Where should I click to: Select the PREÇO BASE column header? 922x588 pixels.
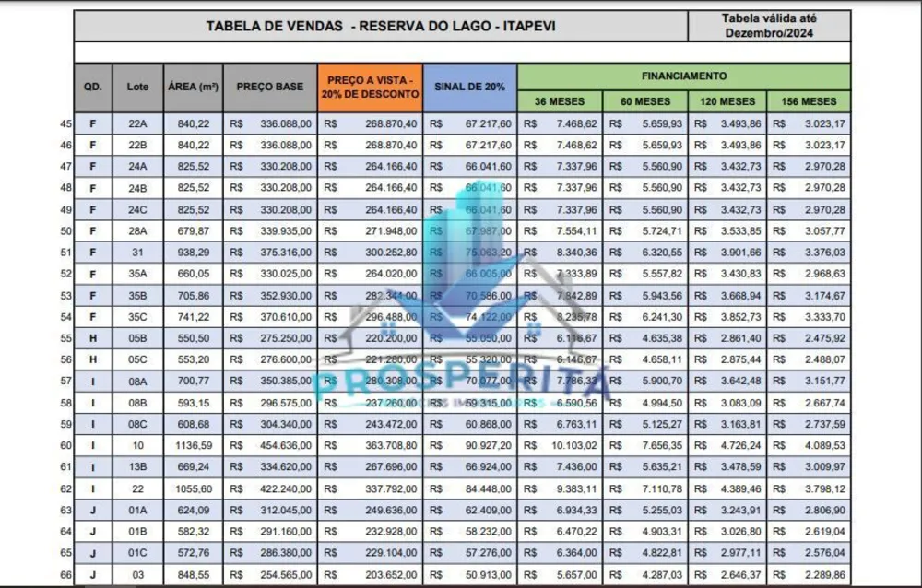[270, 87]
